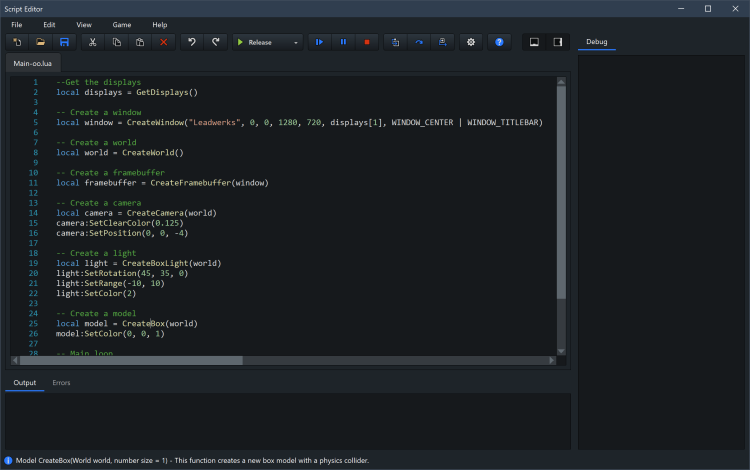Screen dimensions: 750x470
Task: Select the Main-oo.lua file tab
Action: click(34, 64)
